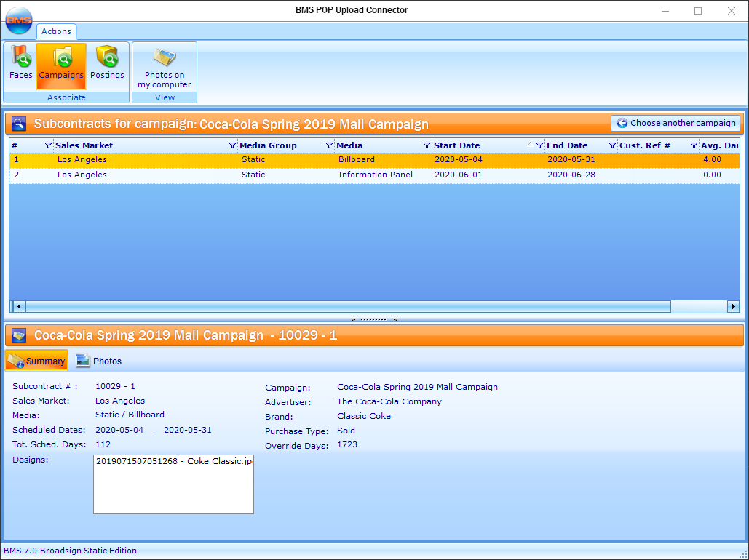Image resolution: width=749 pixels, height=560 pixels.
Task: Click Choose another campaign button
Action: (x=675, y=123)
